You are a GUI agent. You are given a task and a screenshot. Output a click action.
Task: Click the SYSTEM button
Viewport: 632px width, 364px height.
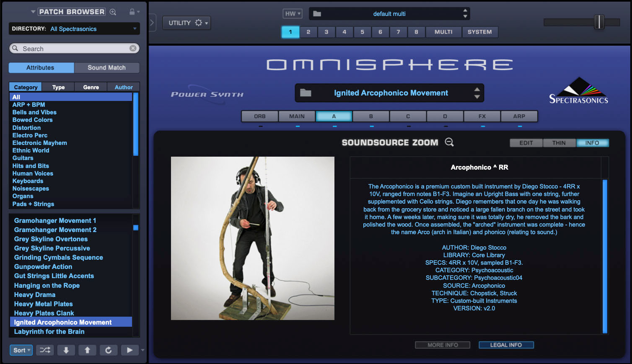click(x=480, y=32)
